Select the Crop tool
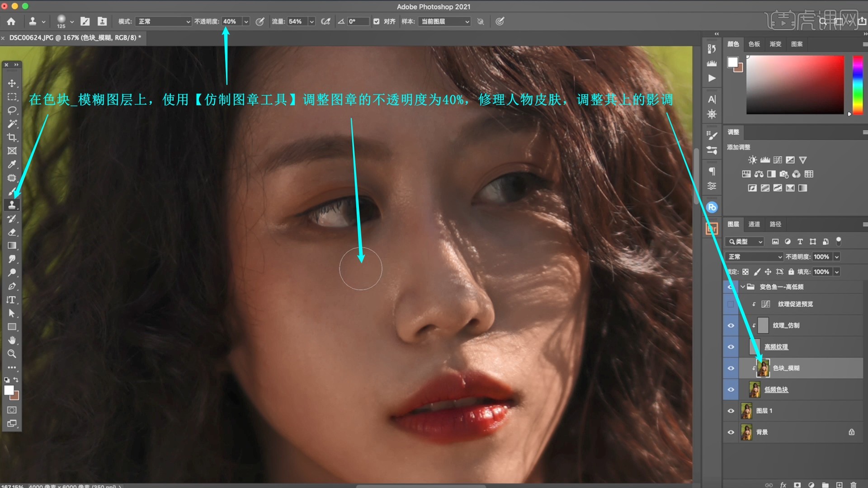Viewport: 868px width, 488px height. [x=12, y=137]
